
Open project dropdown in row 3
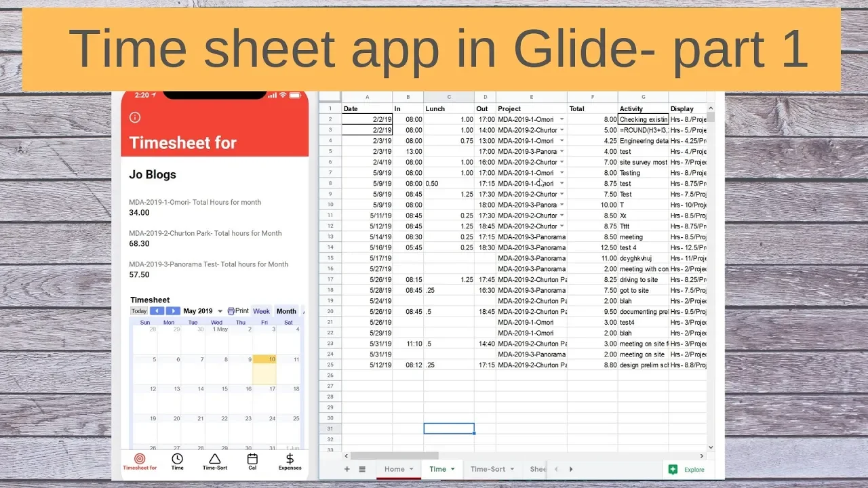tap(561, 130)
